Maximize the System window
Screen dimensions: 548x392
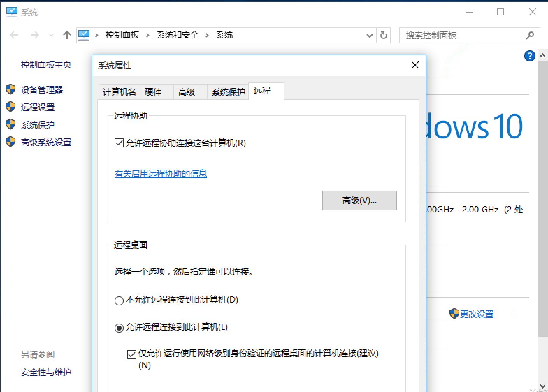point(500,12)
